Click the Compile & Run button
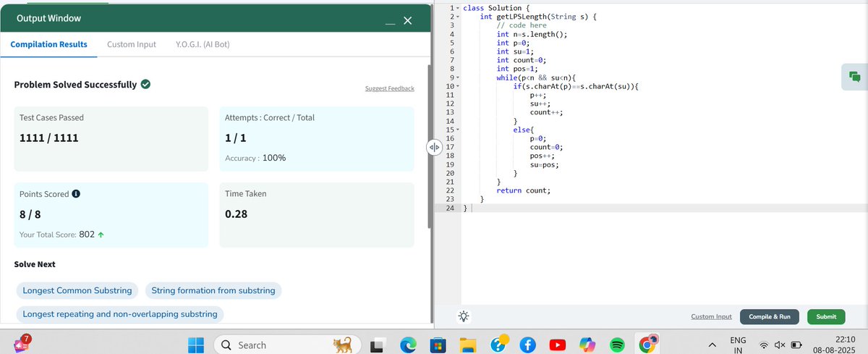 770,316
